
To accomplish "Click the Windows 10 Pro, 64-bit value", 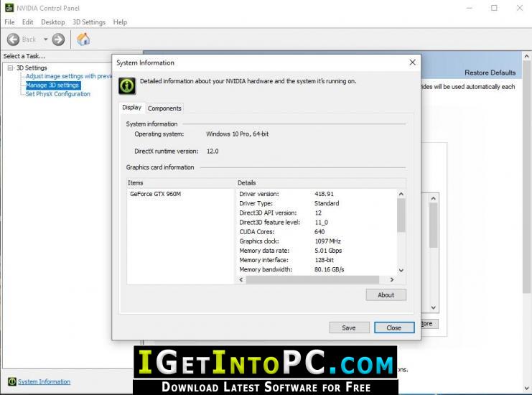I will 237,134.
